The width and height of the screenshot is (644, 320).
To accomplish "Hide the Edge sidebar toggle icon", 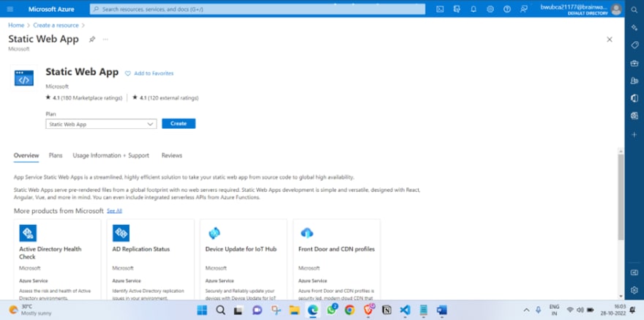I will click(634, 272).
